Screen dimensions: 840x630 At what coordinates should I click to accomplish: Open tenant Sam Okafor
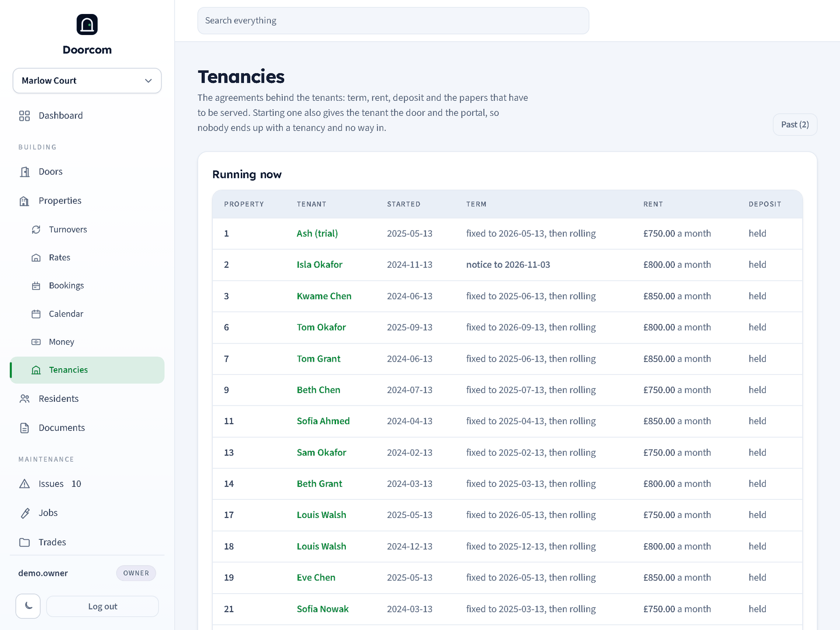pyautogui.click(x=322, y=452)
